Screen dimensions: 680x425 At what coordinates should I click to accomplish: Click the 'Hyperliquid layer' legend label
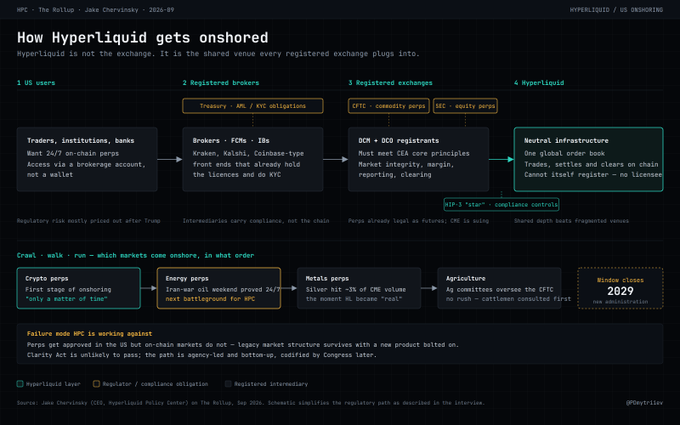53,384
